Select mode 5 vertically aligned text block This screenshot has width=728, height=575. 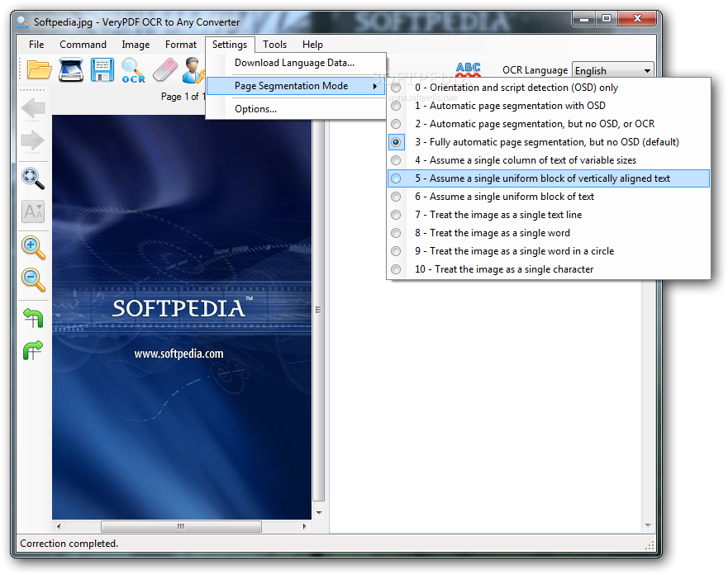point(549,178)
